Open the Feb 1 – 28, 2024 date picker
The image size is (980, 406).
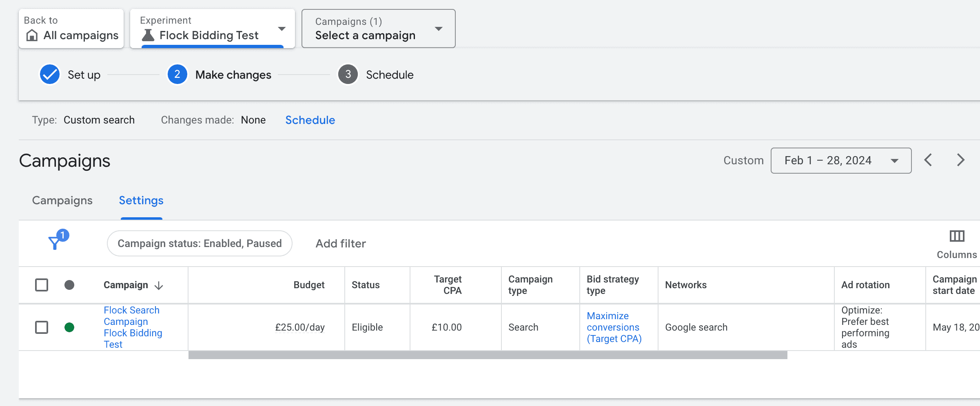point(840,160)
